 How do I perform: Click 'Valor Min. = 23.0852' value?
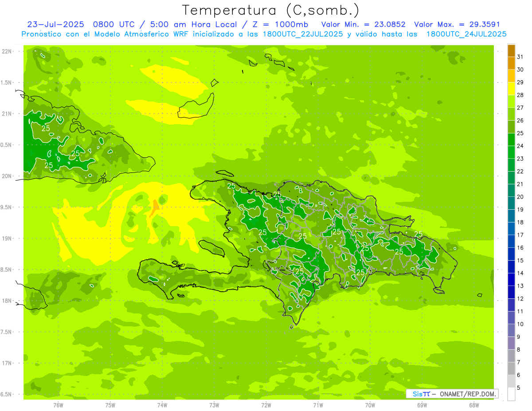pyautogui.click(x=363, y=24)
